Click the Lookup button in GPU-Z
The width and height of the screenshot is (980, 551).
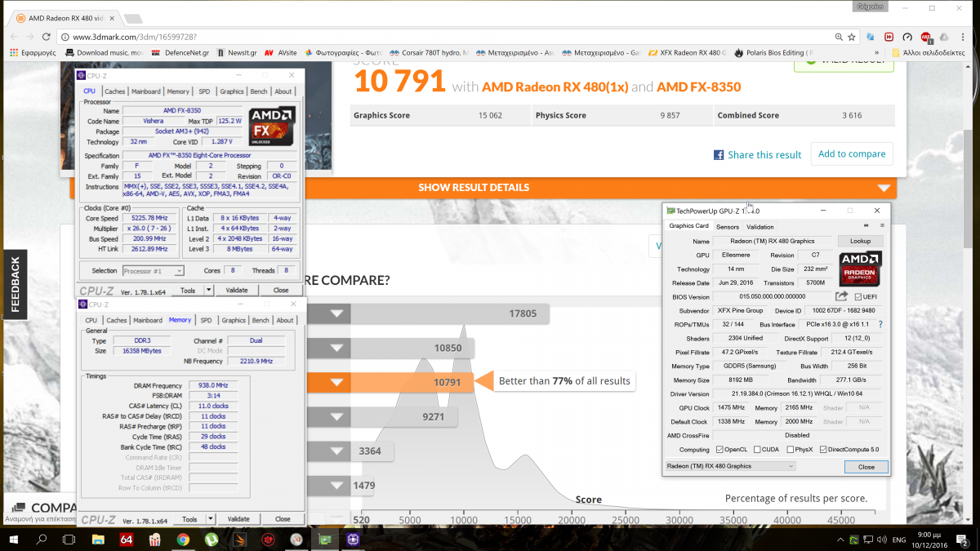(x=860, y=241)
